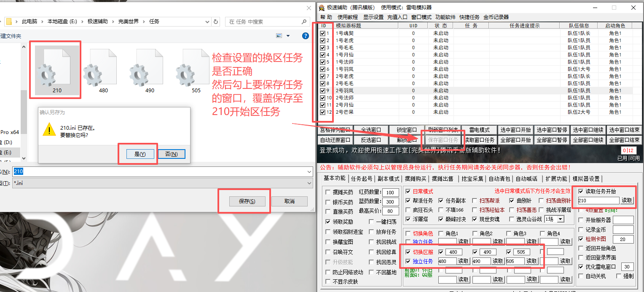
Task: Switch to the 挖宝采集 tab
Action: click(472, 179)
